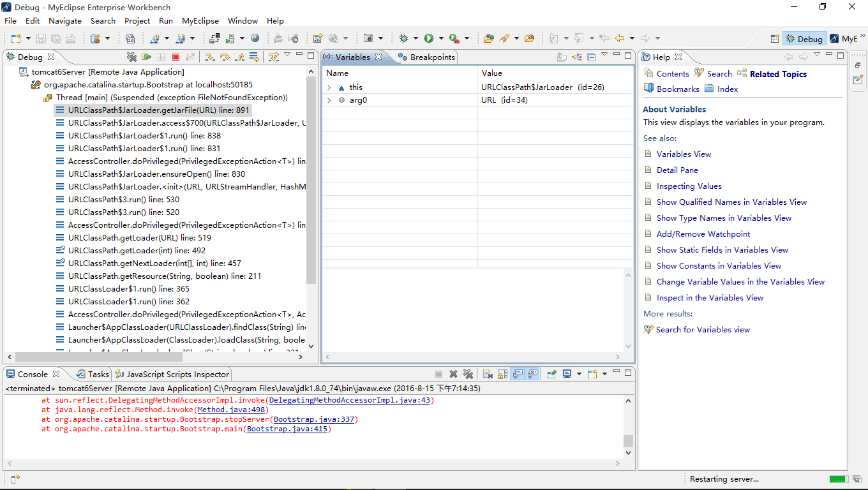
Task: Open the External Tools dropdown arrow
Action: (x=467, y=38)
